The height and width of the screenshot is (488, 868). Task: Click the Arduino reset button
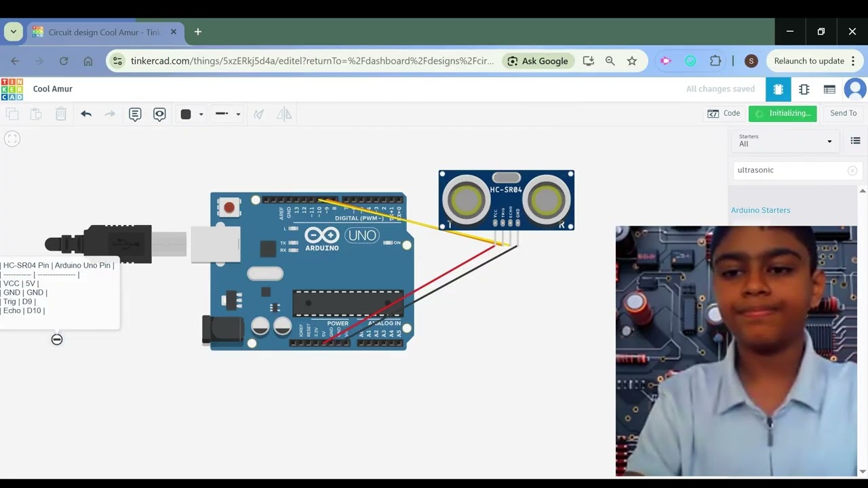coord(229,207)
